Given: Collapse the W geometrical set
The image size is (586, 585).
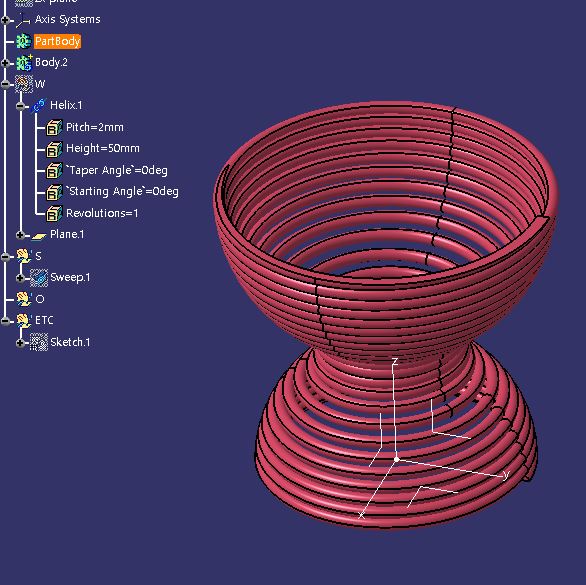Looking at the screenshot, I should 5,84.
